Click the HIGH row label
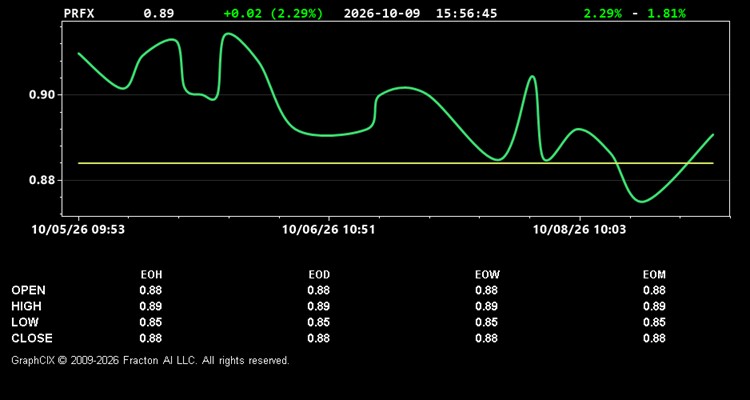The width and height of the screenshot is (750, 400). (26, 306)
